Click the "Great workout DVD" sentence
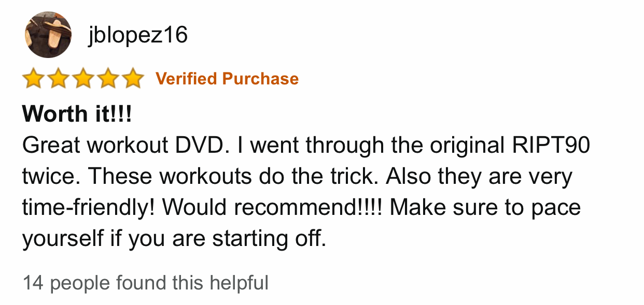The image size is (644, 305). (x=124, y=146)
